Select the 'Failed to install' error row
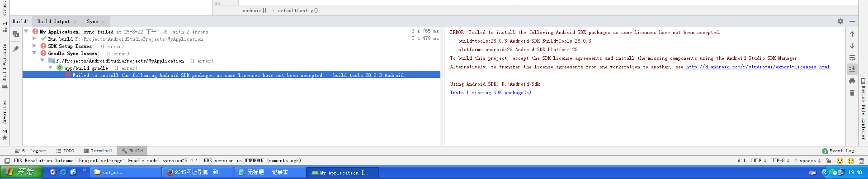Image resolution: width=868 pixels, height=179 pixels. tap(231, 75)
